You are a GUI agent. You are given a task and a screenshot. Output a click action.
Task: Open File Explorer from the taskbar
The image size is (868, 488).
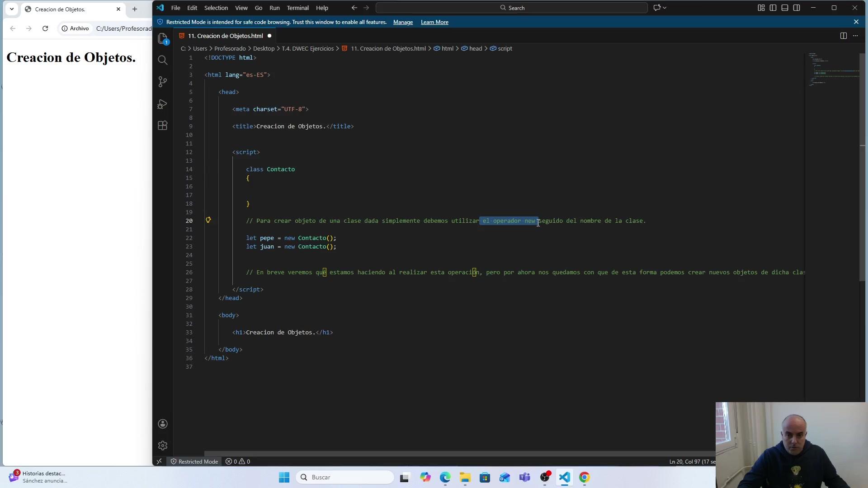pos(465,477)
